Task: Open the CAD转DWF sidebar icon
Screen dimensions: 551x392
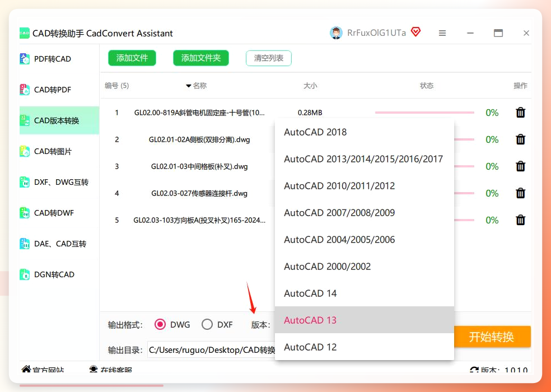Action: [x=25, y=213]
